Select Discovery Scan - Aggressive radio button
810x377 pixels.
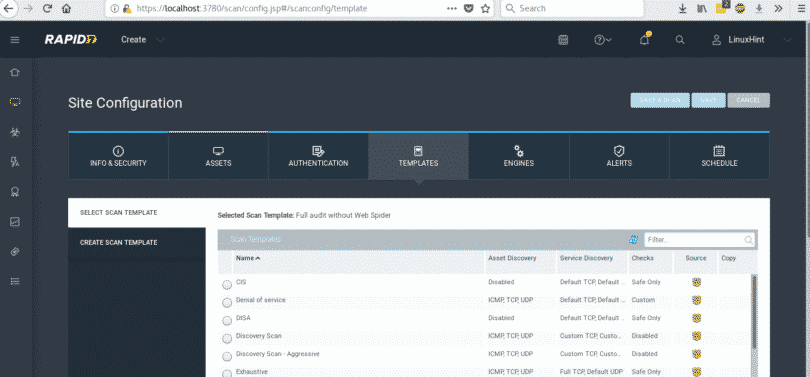(x=227, y=356)
